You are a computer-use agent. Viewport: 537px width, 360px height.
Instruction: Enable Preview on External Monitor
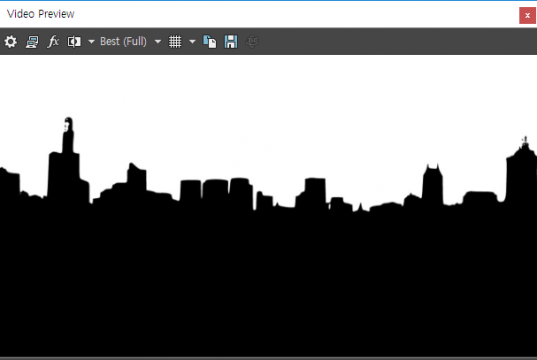[x=32, y=42]
